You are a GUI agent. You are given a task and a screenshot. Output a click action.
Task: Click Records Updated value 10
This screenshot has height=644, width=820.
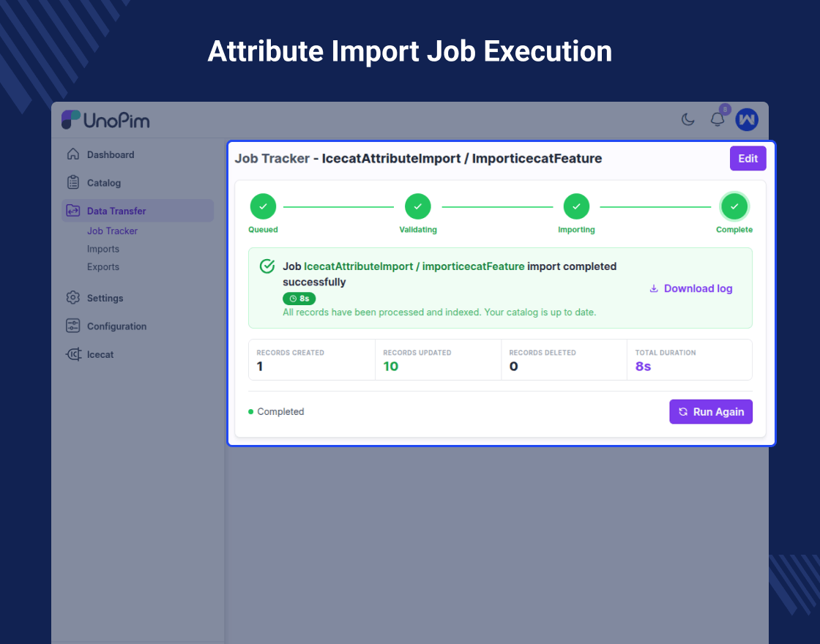pos(391,367)
